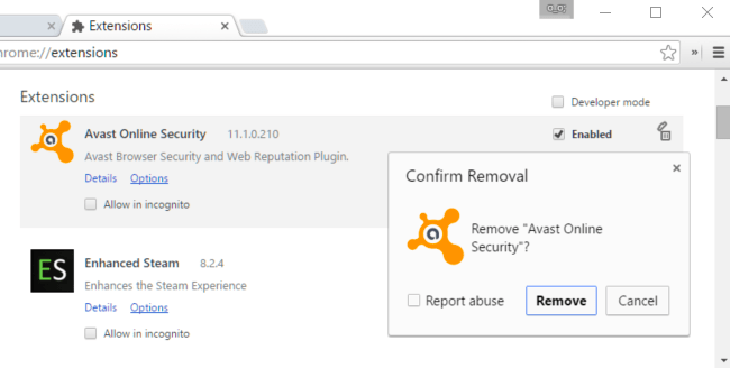Toggle Allow in incognito for Enhanced Steam

click(x=90, y=334)
